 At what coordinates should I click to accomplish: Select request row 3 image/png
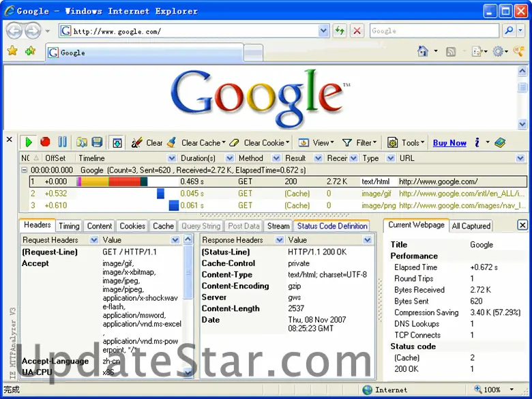[x=278, y=205]
